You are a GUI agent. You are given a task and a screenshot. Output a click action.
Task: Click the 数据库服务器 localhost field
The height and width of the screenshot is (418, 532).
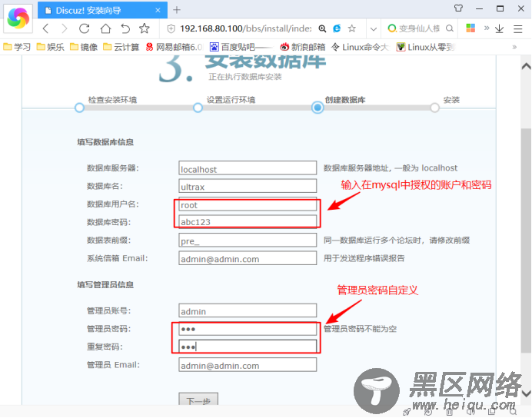(x=248, y=168)
